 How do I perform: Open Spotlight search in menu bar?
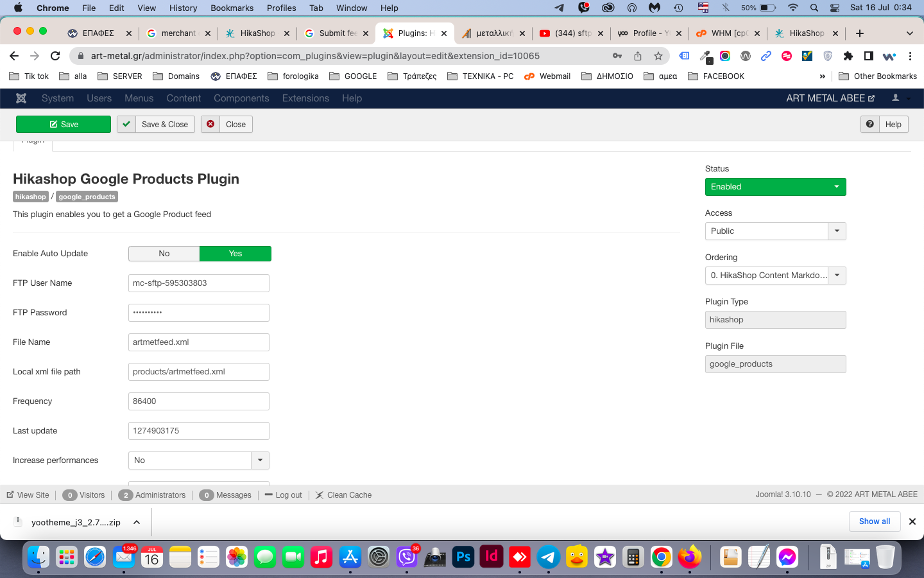pos(814,8)
